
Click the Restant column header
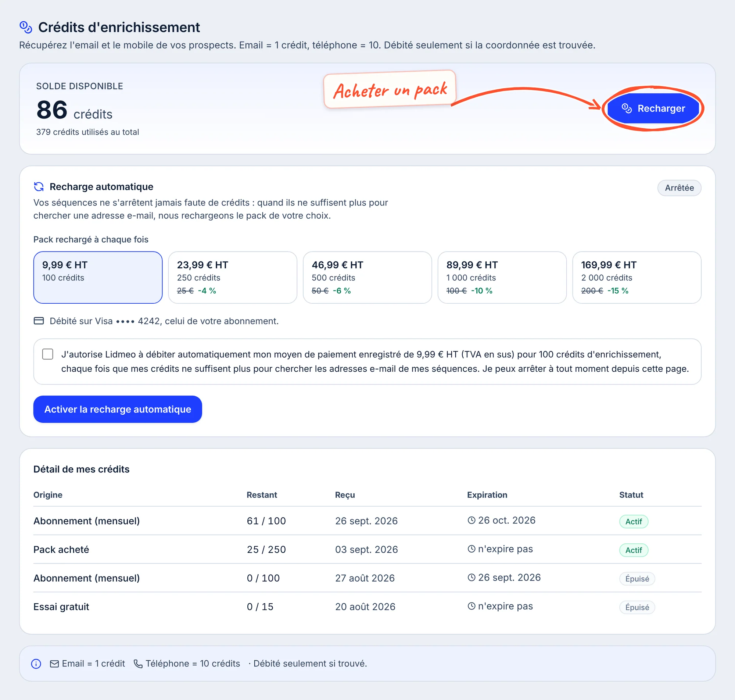262,495
